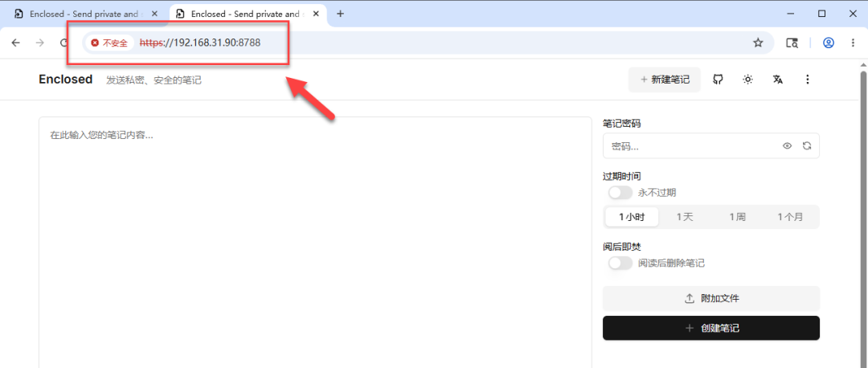868x368 pixels.
Task: Switch to the first Enclosed browser tab
Action: 84,14
